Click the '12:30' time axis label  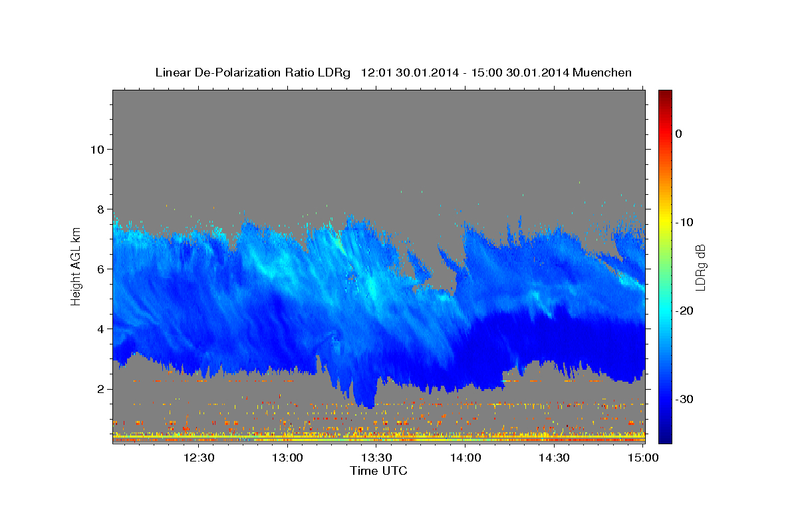(x=199, y=458)
